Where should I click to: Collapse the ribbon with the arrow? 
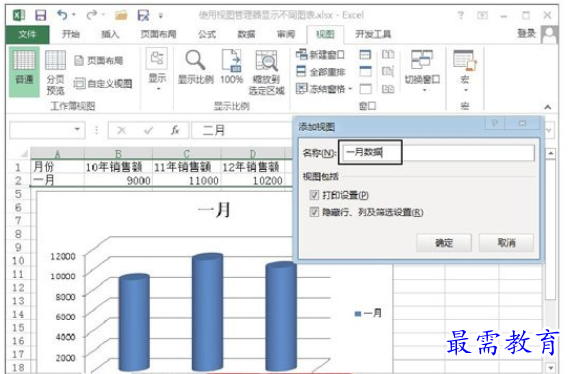click(x=547, y=107)
